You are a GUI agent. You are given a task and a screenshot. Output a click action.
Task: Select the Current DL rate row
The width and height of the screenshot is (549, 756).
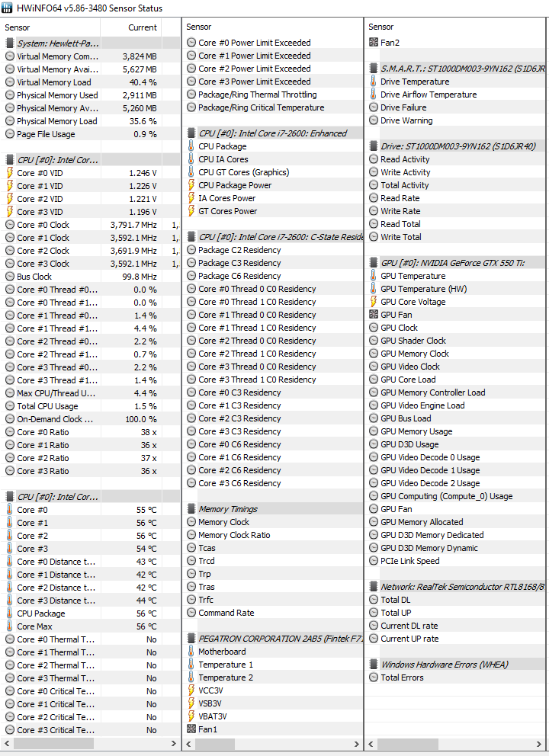456,626
